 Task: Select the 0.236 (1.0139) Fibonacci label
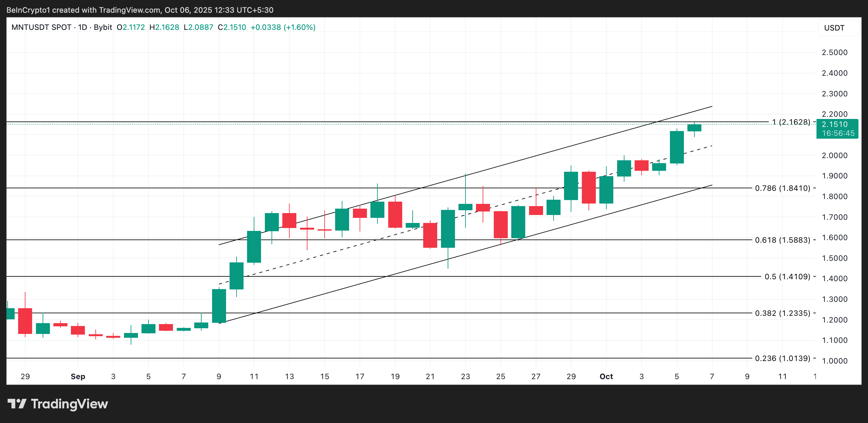782,358
